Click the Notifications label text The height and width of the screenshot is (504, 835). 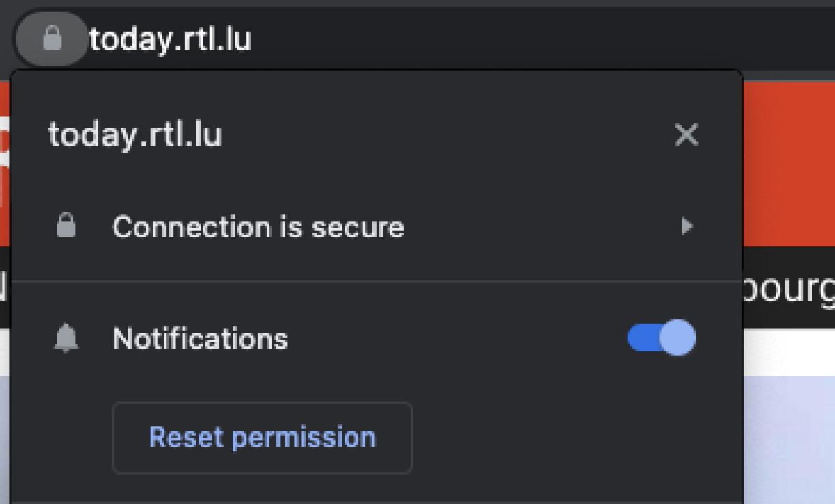click(x=200, y=339)
